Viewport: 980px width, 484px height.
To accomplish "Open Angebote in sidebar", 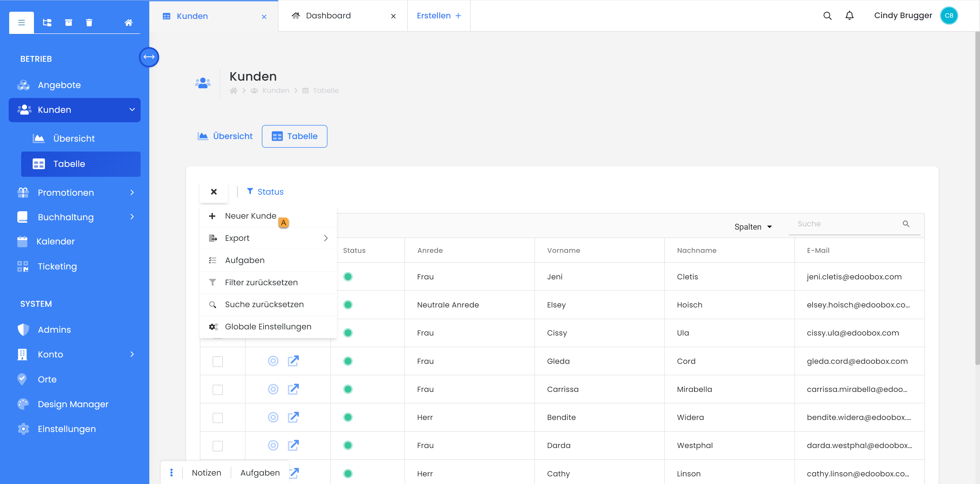I will pyautogui.click(x=59, y=85).
